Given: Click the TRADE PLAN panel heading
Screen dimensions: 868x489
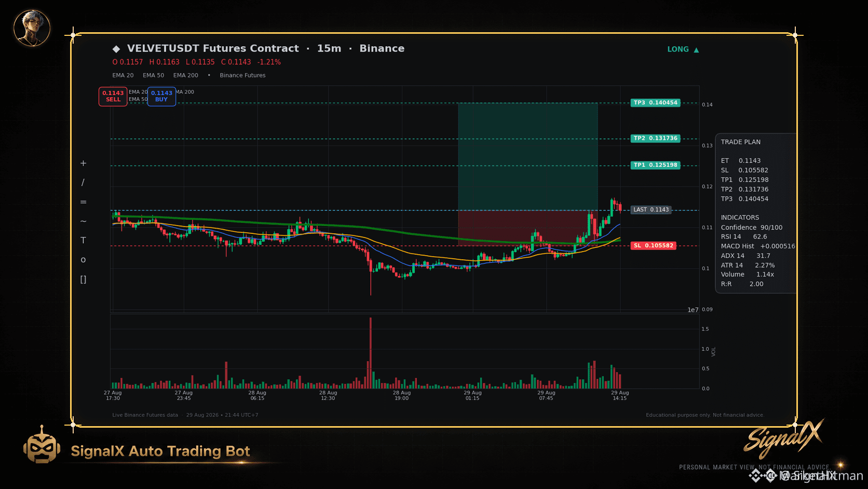Looking at the screenshot, I should (x=741, y=142).
